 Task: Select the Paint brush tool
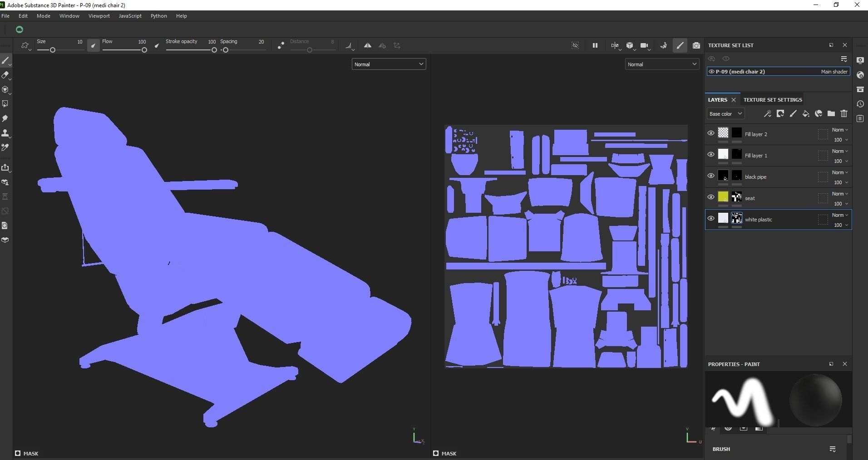click(5, 60)
